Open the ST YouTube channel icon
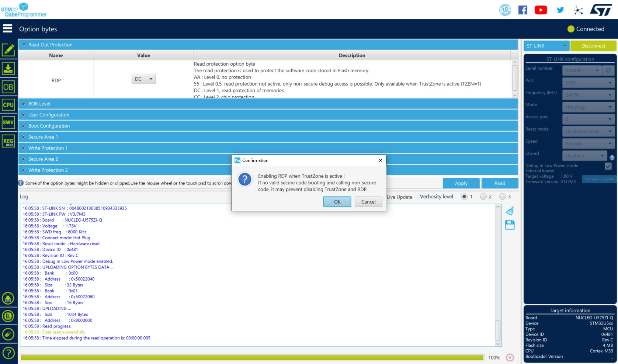 (x=541, y=10)
